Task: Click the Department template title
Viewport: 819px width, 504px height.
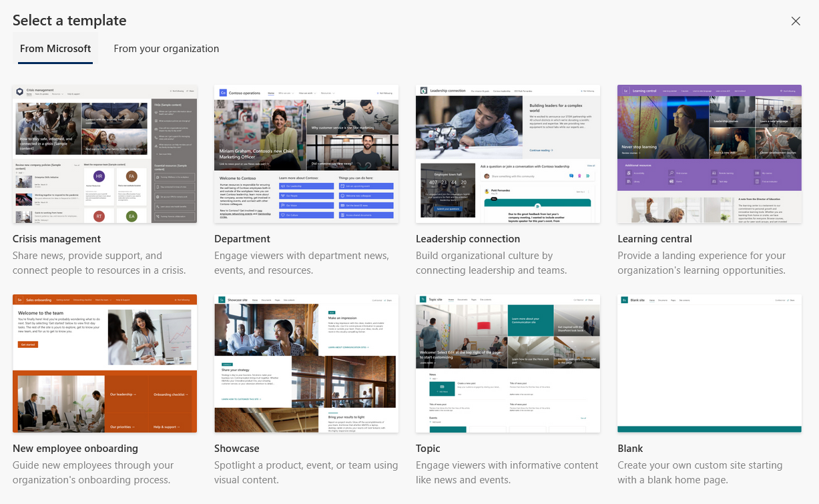Action: [x=242, y=239]
